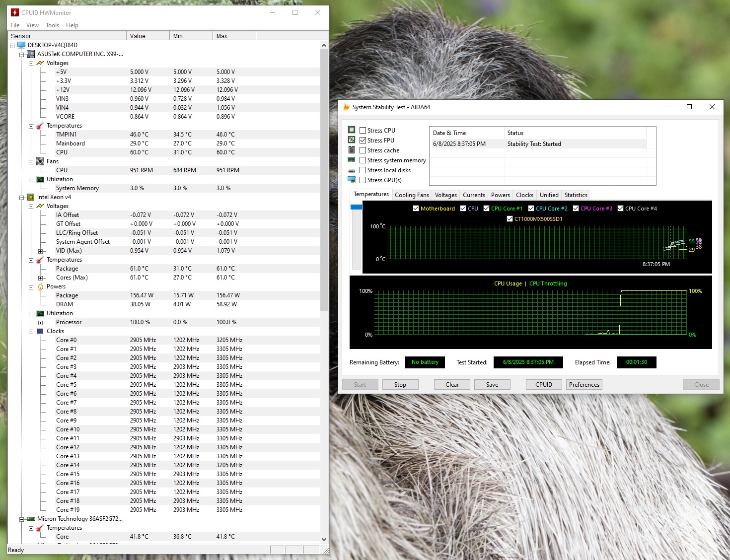The width and height of the screenshot is (730, 560).
Task: Click the chip icon beside Stress CPU
Action: pyautogui.click(x=352, y=130)
